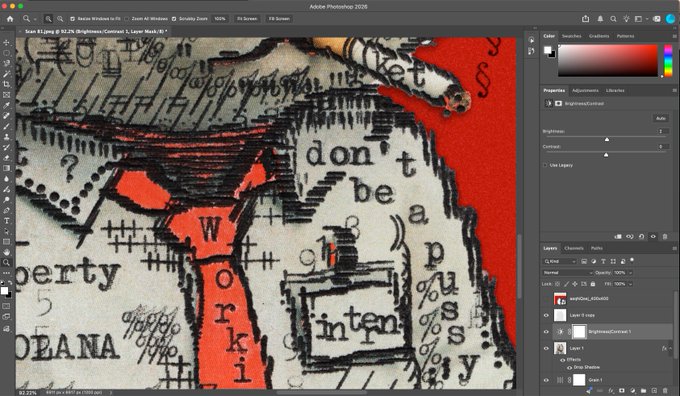Select the Type tool

(7, 221)
